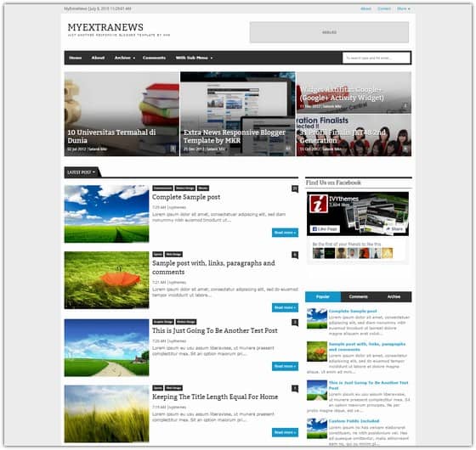Click the wheat field post thumbnail
The image size is (476, 450).
(x=106, y=413)
